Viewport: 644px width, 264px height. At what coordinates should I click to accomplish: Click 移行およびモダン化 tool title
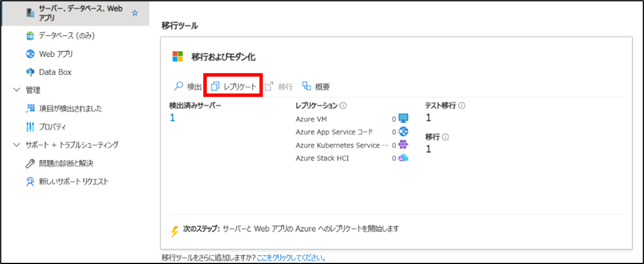point(224,57)
